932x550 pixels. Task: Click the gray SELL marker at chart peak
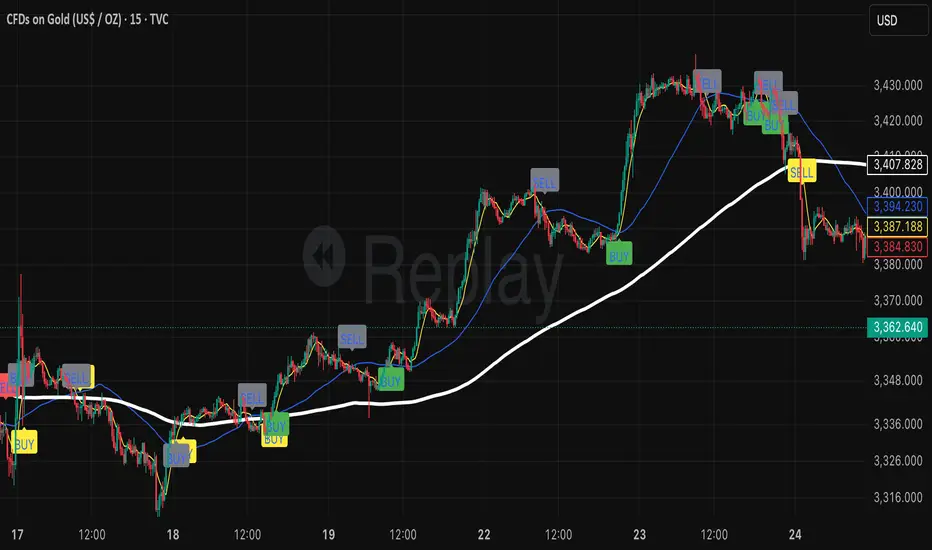(x=707, y=83)
